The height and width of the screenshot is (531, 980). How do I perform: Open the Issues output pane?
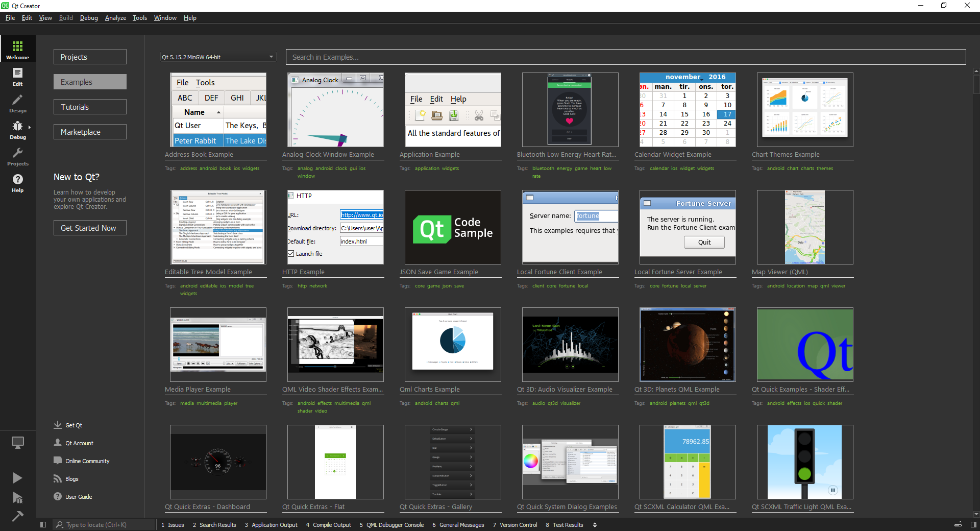(x=173, y=524)
